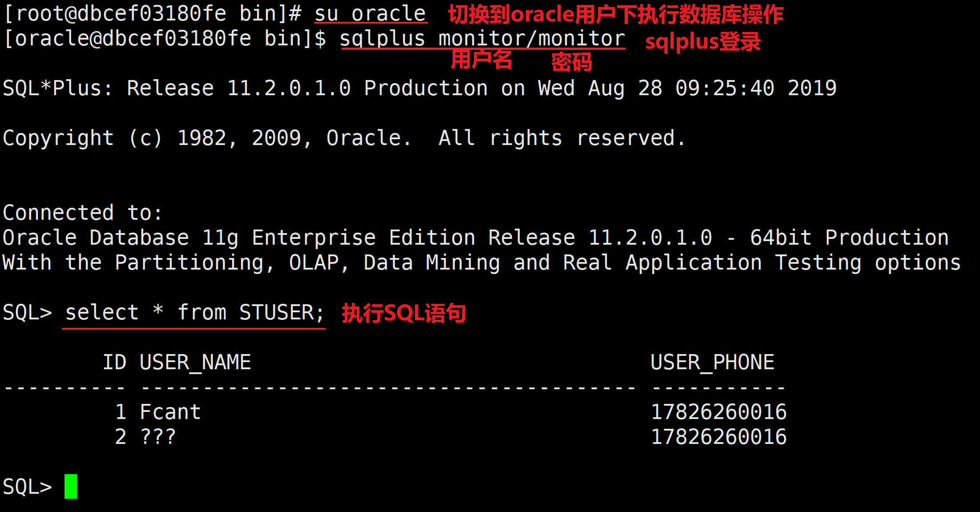
Task: Click the red 'sqlplus登录' annotation
Action: (x=703, y=42)
